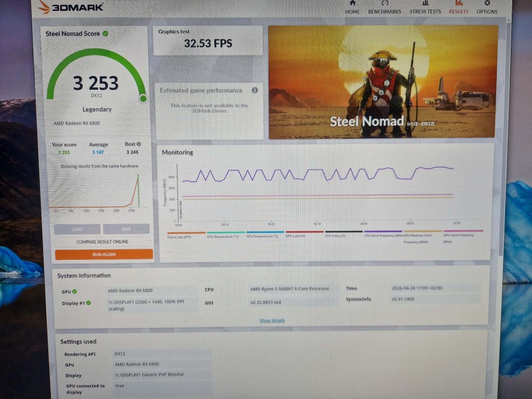The image size is (532, 399).
Task: Toggle the pink GPU Clock Frequency legend entry
Action: pyautogui.click(x=463, y=237)
